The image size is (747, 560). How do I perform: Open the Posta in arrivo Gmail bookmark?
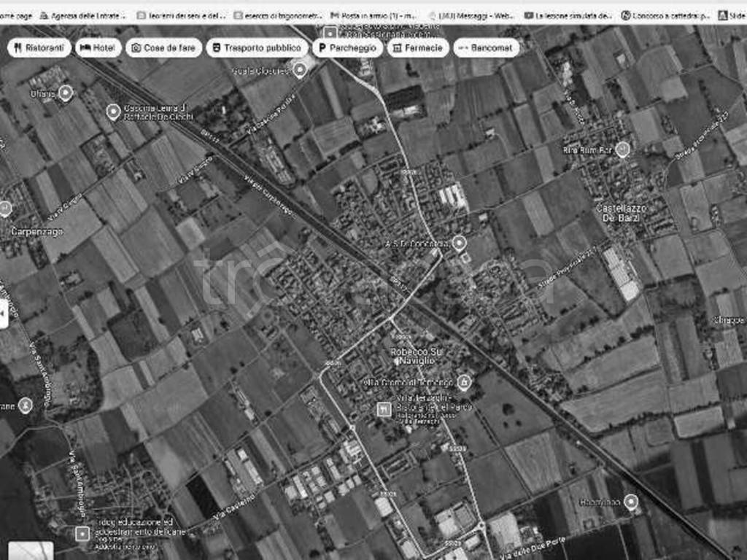375,15
